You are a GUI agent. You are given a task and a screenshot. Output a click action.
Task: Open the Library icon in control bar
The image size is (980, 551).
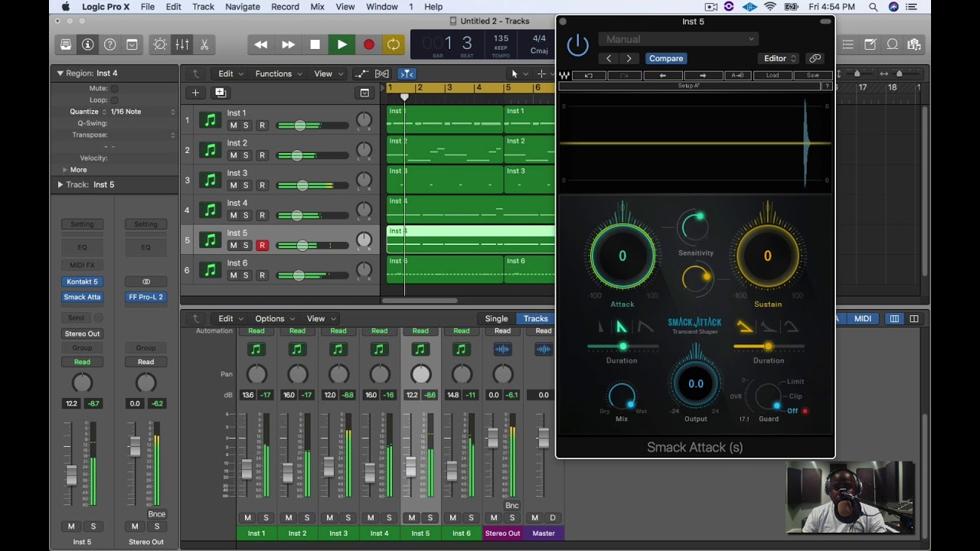point(66,45)
